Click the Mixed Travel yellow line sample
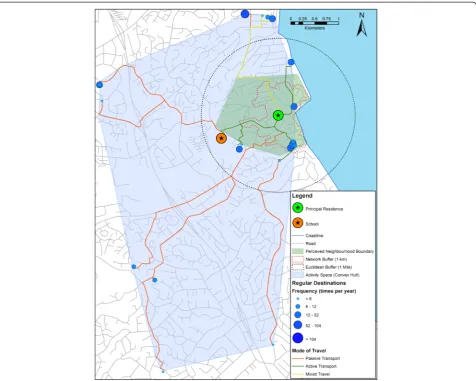This screenshot has height=381, width=476. [298, 374]
